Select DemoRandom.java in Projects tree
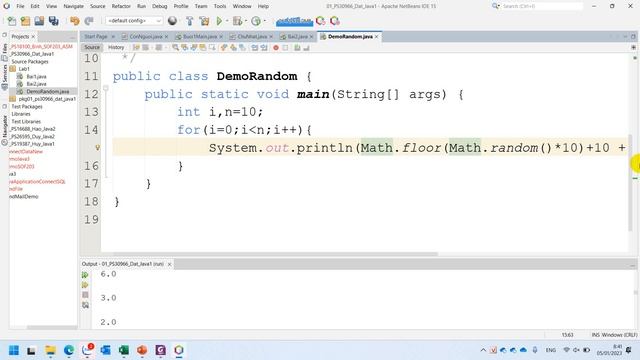 pos(48,91)
